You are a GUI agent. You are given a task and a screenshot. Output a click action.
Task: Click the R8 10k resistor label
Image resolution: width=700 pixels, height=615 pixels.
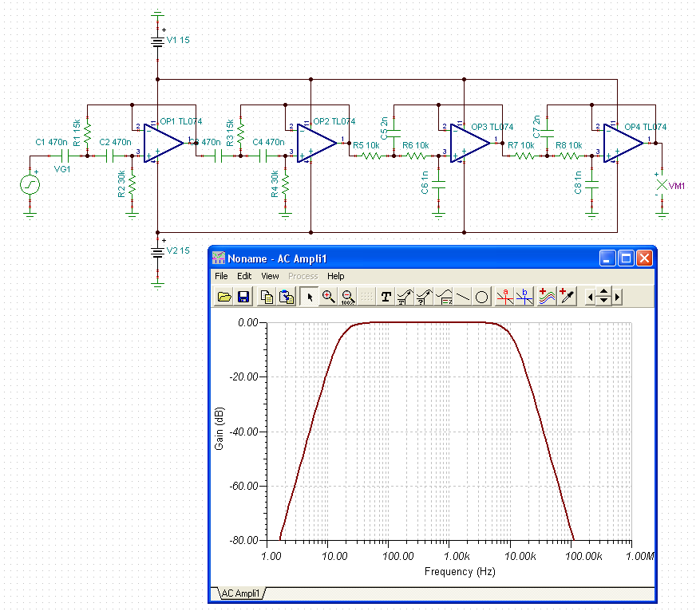coord(569,145)
